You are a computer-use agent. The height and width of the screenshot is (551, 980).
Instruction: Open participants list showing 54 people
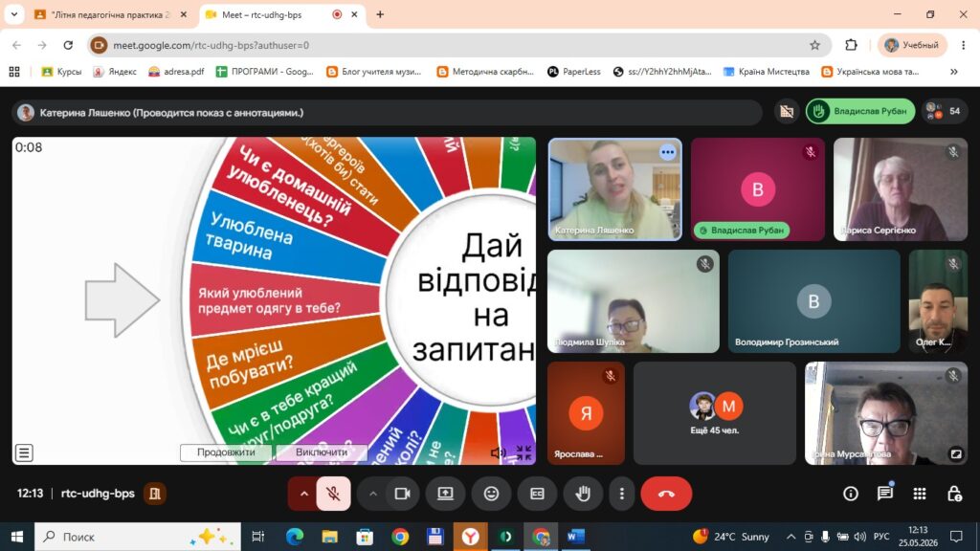click(x=945, y=111)
